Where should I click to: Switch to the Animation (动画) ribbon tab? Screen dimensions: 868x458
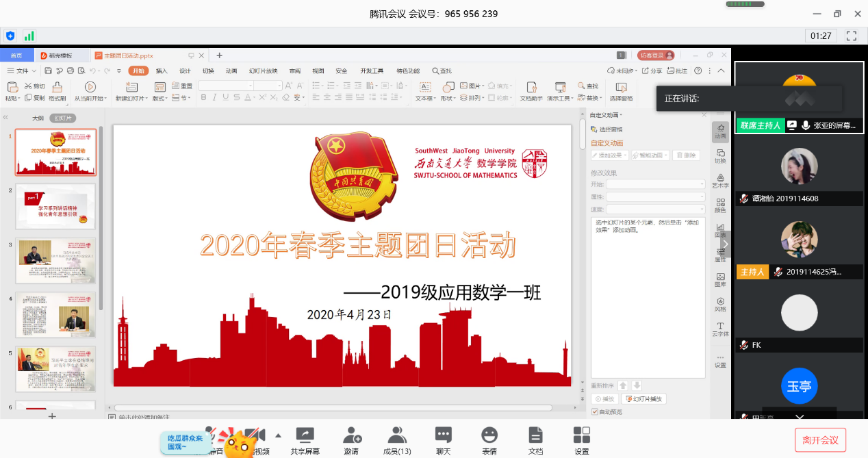(231, 71)
